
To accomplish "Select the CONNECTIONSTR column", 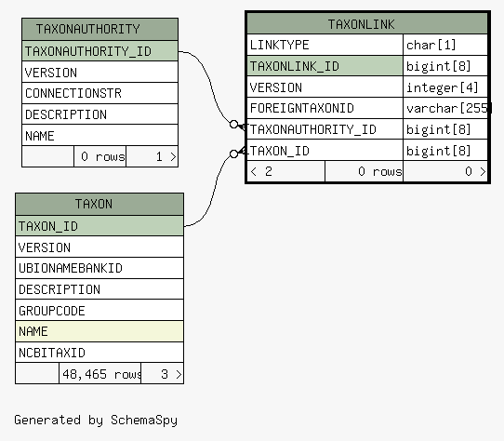I will (100, 93).
